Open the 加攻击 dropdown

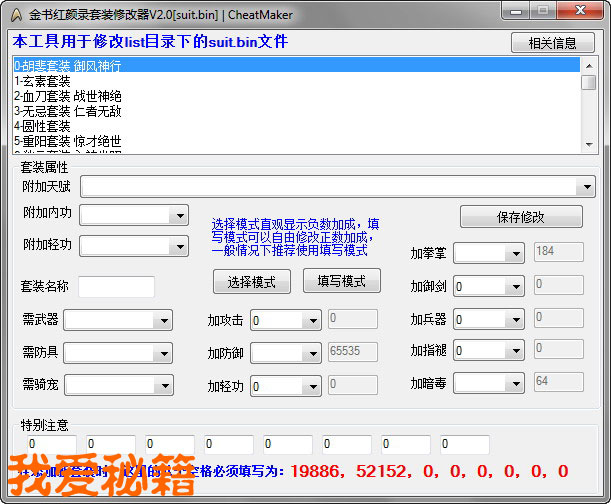click(312, 321)
